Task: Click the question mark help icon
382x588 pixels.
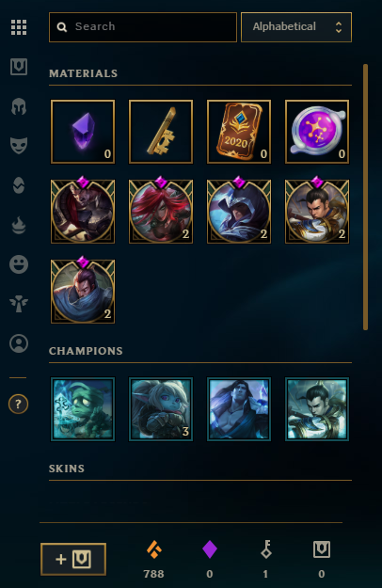Action: click(x=19, y=405)
